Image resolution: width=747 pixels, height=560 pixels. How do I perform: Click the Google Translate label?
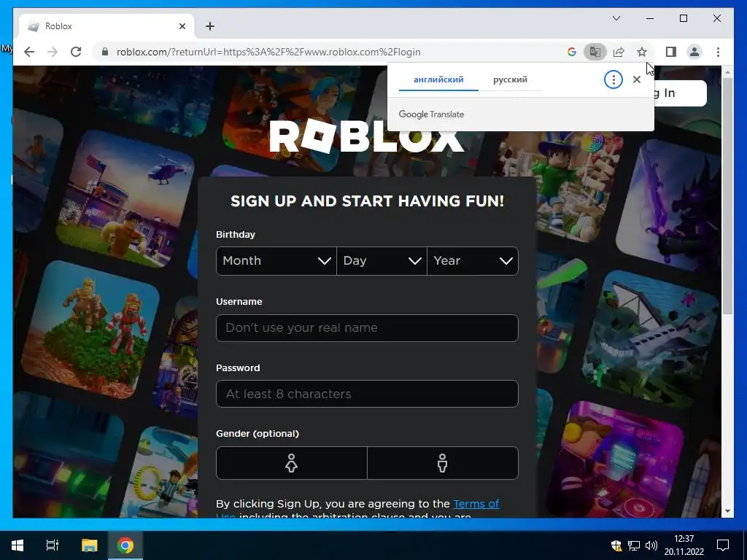431,114
